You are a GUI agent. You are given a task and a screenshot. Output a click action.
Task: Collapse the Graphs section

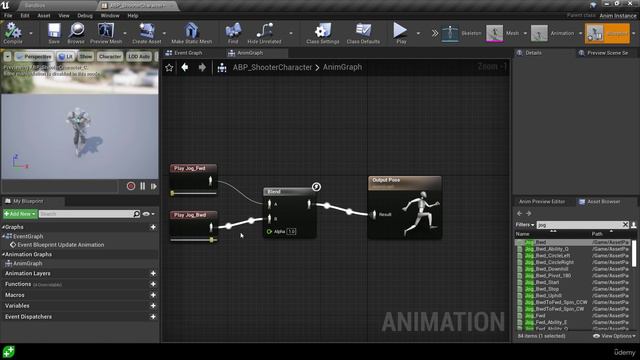coord(3,227)
